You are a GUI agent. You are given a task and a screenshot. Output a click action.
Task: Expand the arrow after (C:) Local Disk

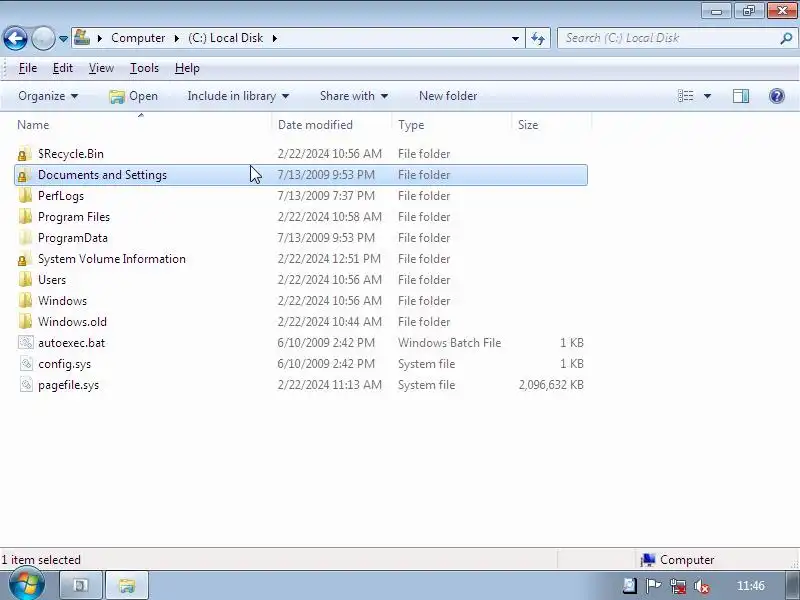tap(274, 38)
